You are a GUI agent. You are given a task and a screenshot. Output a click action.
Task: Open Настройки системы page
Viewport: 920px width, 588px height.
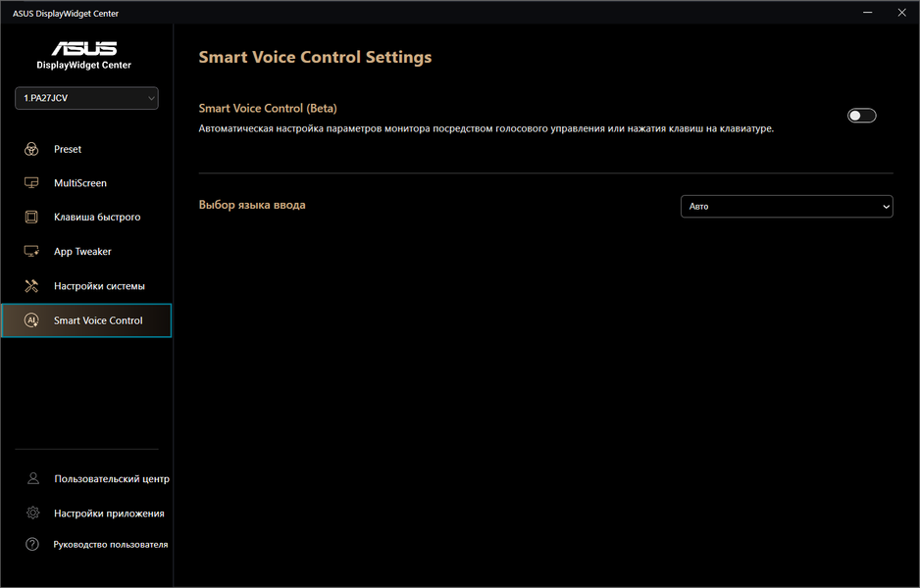click(99, 286)
